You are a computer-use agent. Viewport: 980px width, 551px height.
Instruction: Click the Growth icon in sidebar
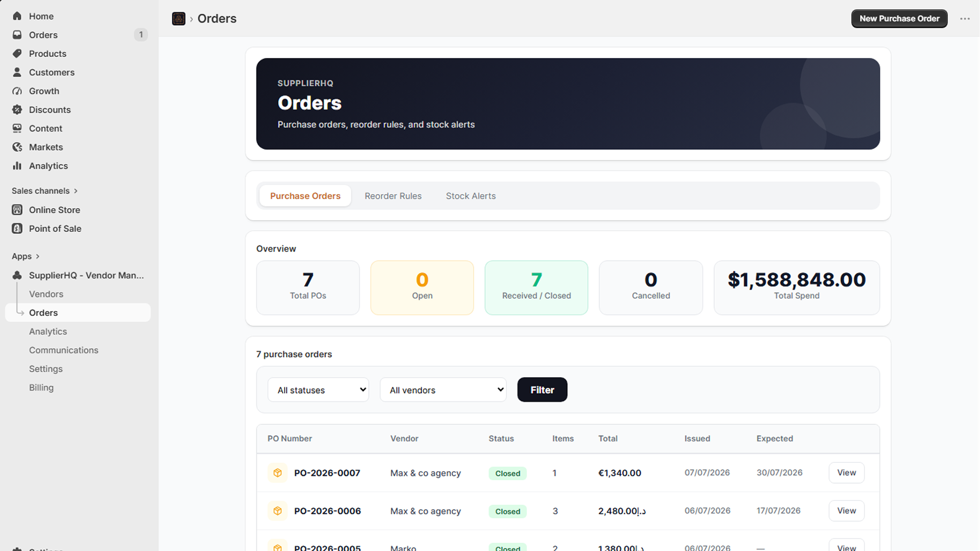point(17,91)
